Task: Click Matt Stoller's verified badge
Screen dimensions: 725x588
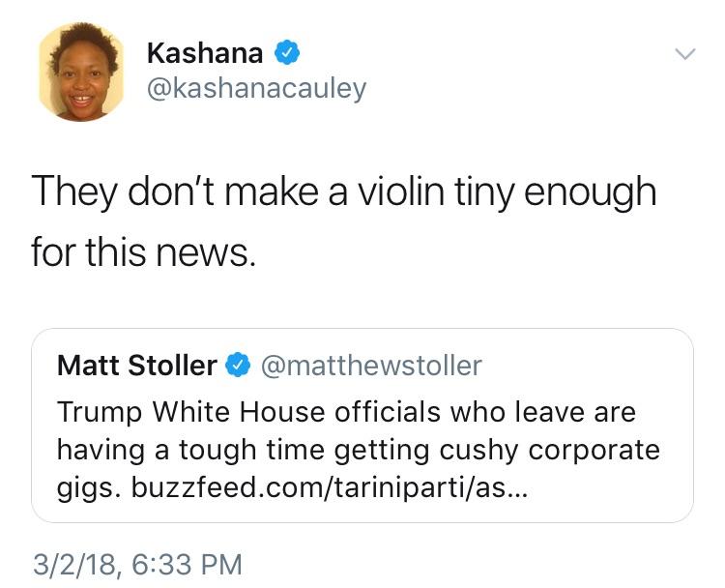Action: pyautogui.click(x=237, y=366)
